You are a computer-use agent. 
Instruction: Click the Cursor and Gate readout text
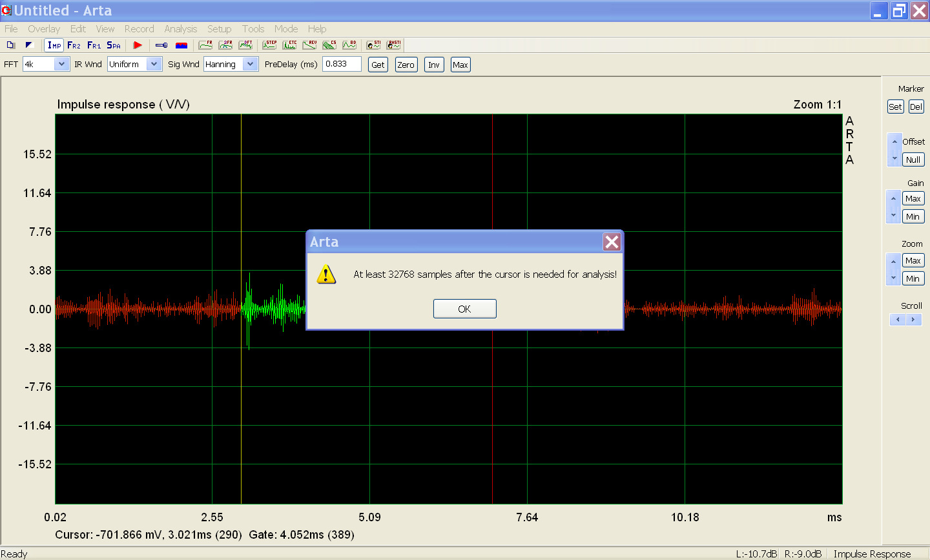click(x=205, y=535)
